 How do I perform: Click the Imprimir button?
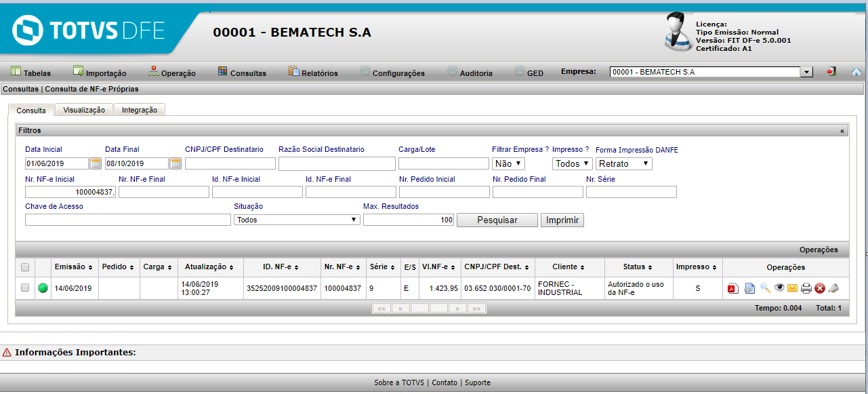[562, 220]
